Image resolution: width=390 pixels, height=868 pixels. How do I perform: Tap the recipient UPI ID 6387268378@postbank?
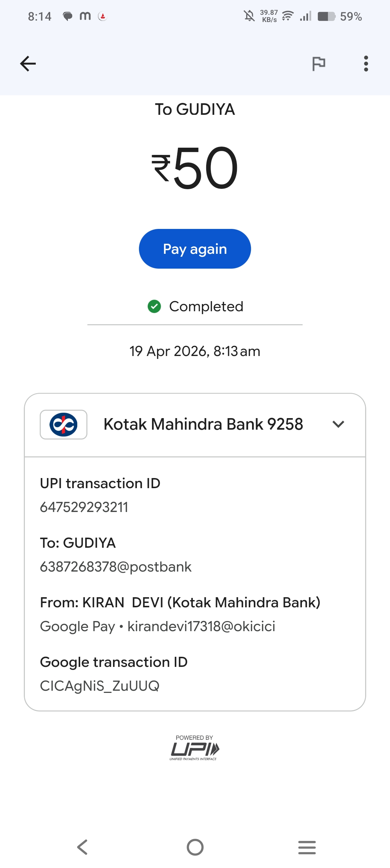point(116,567)
